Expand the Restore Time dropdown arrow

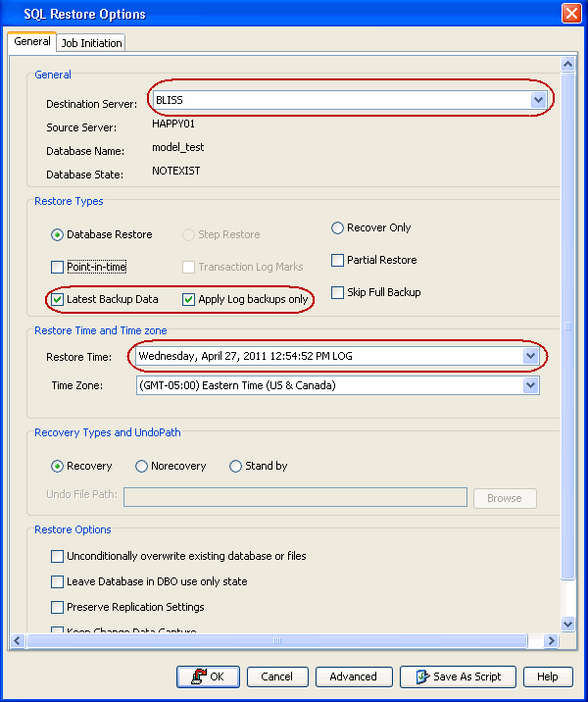point(531,356)
